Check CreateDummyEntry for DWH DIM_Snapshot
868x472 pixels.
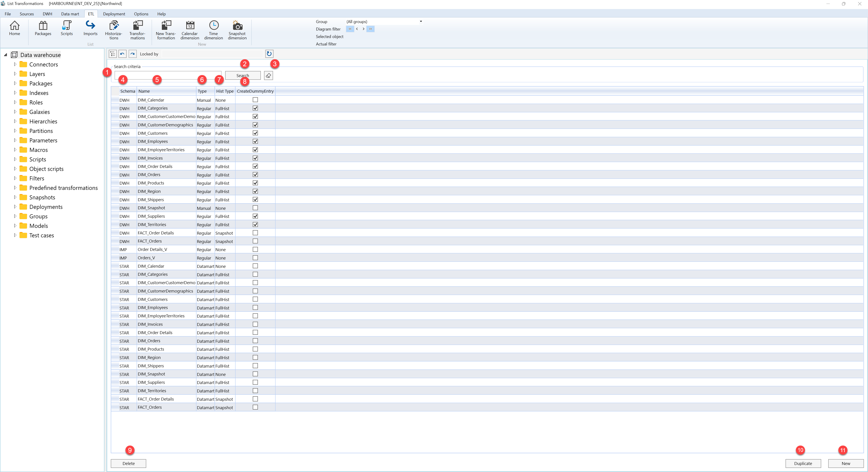[x=255, y=208]
